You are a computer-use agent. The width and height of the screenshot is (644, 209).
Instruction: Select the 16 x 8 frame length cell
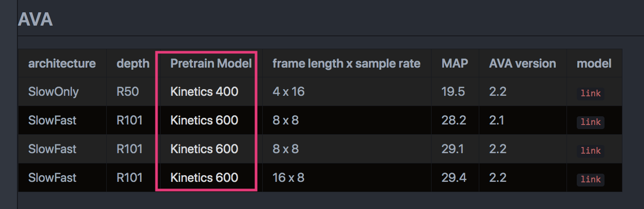click(288, 178)
